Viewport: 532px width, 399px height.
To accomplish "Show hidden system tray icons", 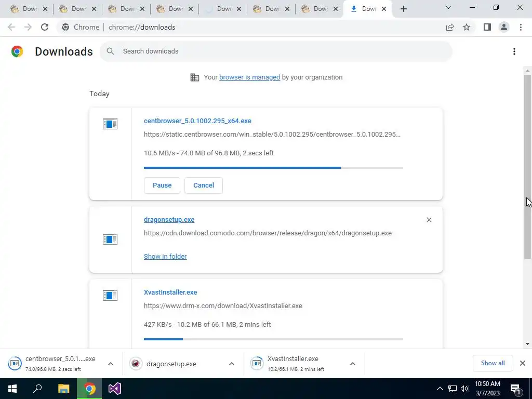I will (x=440, y=389).
